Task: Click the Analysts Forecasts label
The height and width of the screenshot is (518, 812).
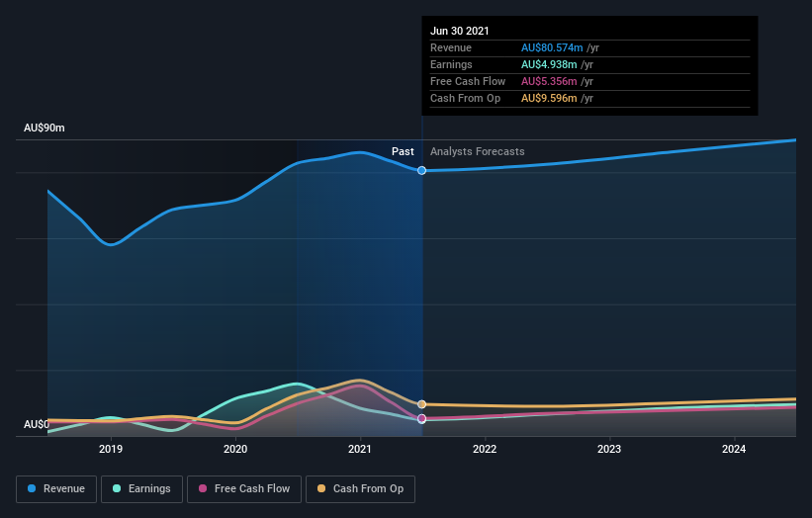Action: [478, 151]
